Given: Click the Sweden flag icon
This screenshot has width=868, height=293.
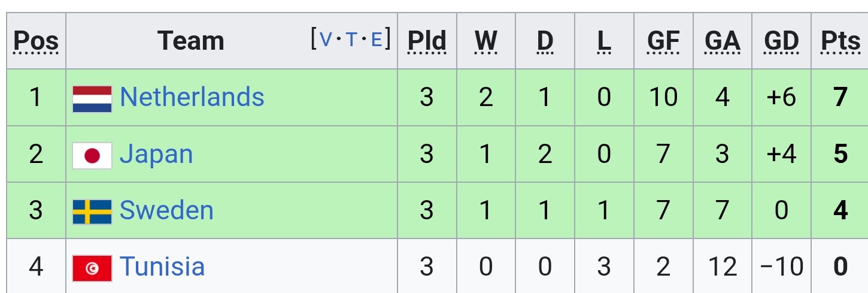Looking at the screenshot, I should (92, 212).
